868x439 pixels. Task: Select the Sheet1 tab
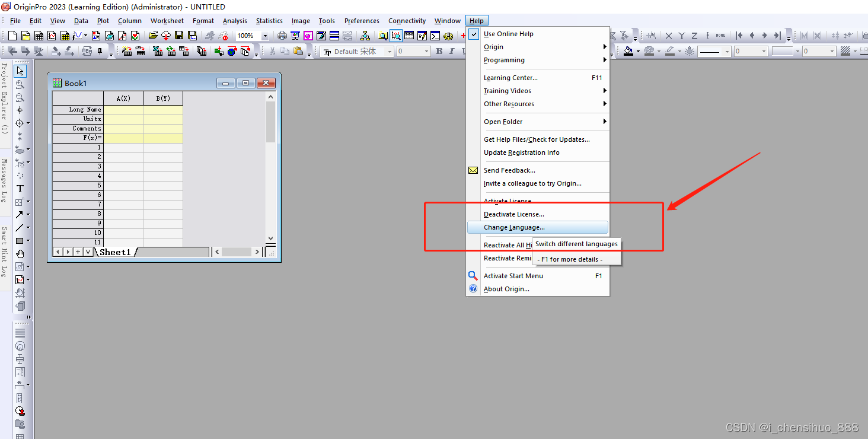(x=115, y=252)
